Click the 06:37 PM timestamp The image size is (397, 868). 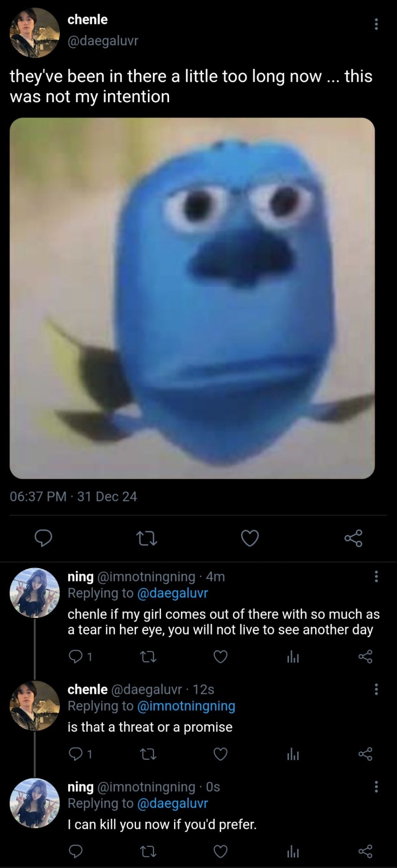coord(38,496)
